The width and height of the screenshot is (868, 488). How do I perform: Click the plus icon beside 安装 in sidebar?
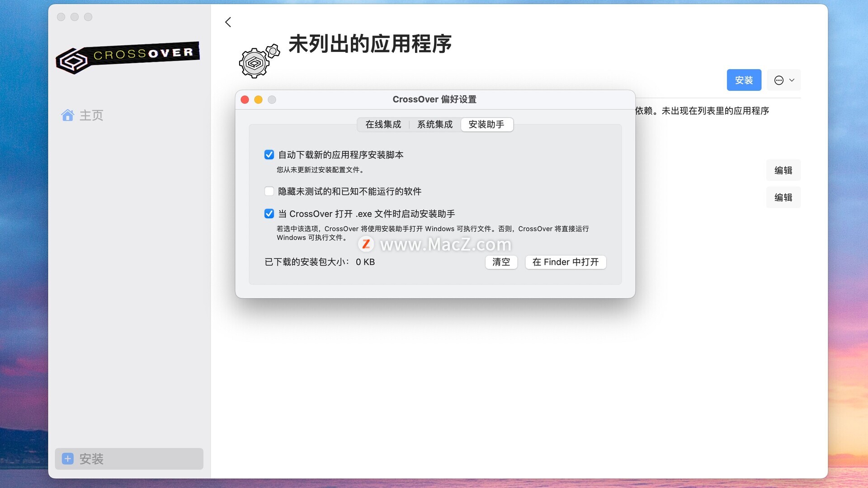tap(67, 459)
